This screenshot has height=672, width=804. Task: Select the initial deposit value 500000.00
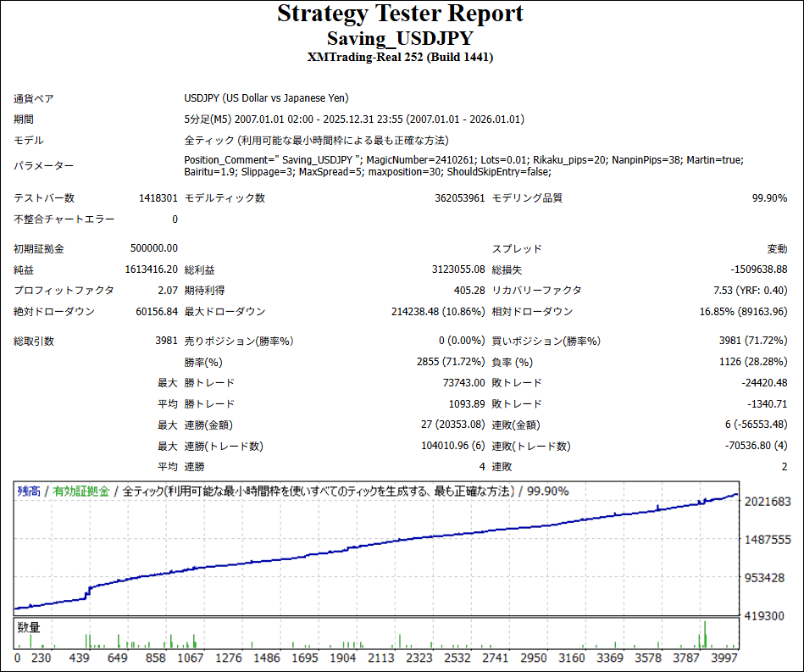[154, 249]
